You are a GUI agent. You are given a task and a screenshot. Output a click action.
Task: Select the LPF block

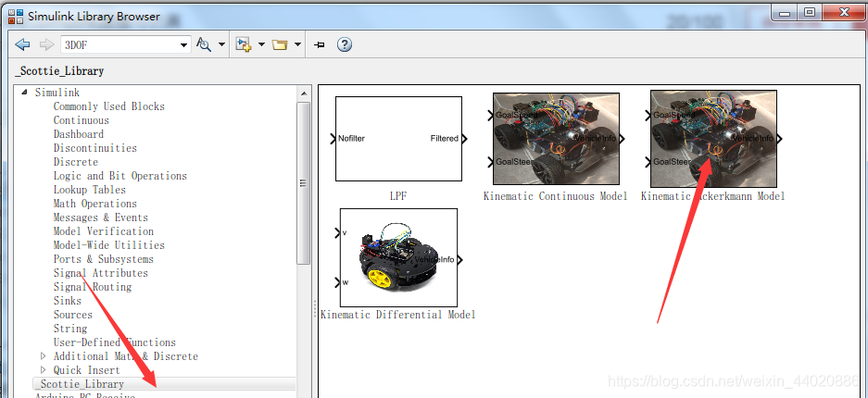click(x=398, y=139)
